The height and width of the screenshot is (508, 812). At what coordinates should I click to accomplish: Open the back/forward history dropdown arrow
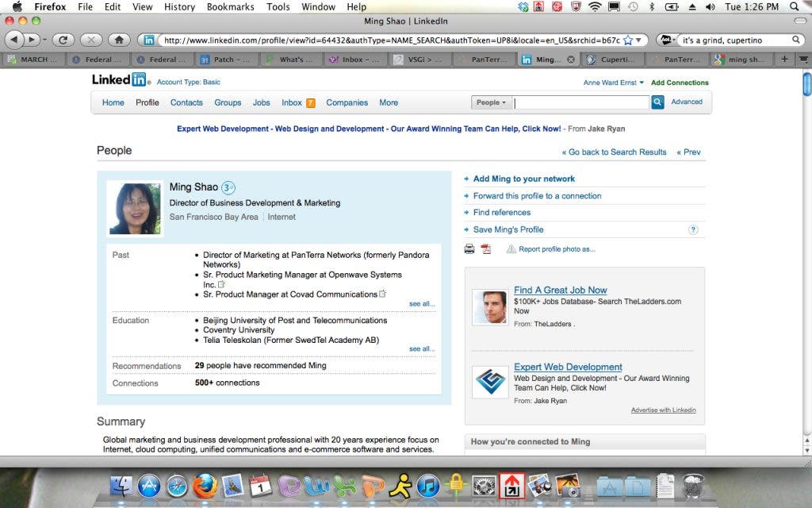point(44,40)
